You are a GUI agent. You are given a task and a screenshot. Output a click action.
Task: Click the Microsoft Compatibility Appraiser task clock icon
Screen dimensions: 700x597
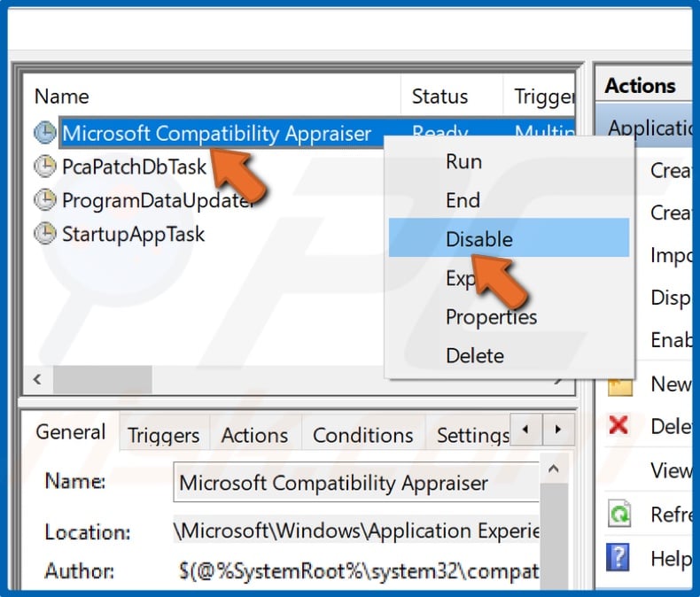45,133
